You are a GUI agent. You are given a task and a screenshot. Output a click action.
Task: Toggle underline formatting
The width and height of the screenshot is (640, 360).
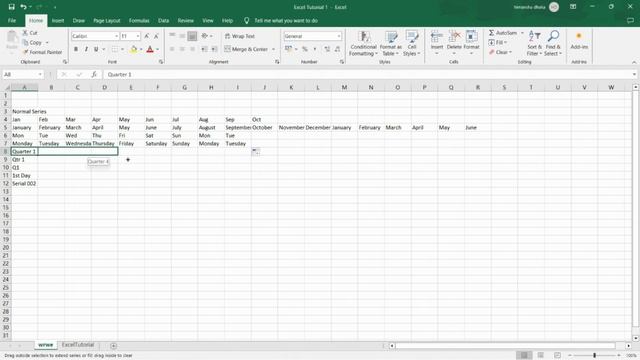96,49
